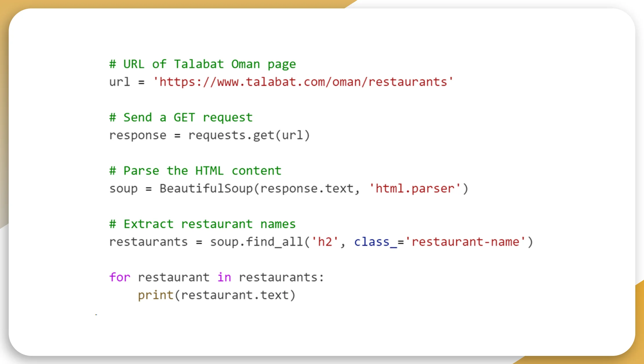Select restaurant.text in print statement
Image resolution: width=644 pixels, height=364 pixels.
tap(216, 295)
